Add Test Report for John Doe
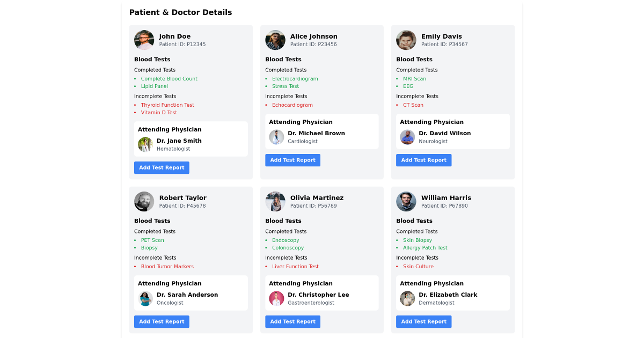Viewport: 644px width, 338px height. click(x=162, y=168)
